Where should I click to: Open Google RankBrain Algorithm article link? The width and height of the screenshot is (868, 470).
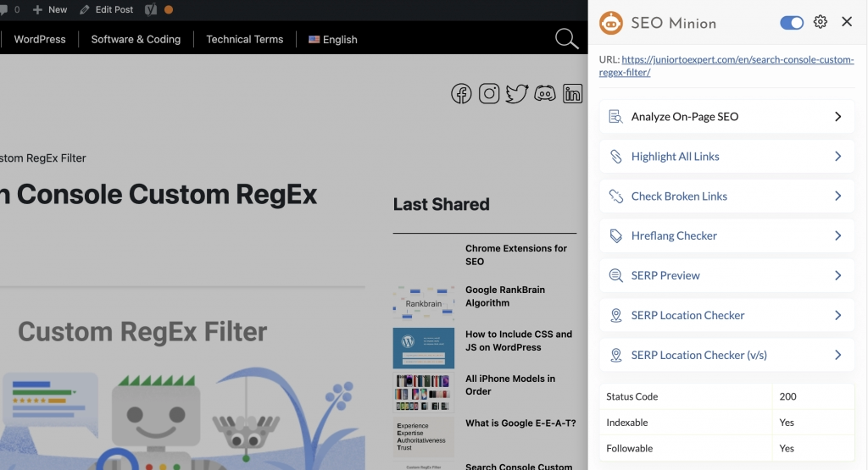tap(504, 296)
